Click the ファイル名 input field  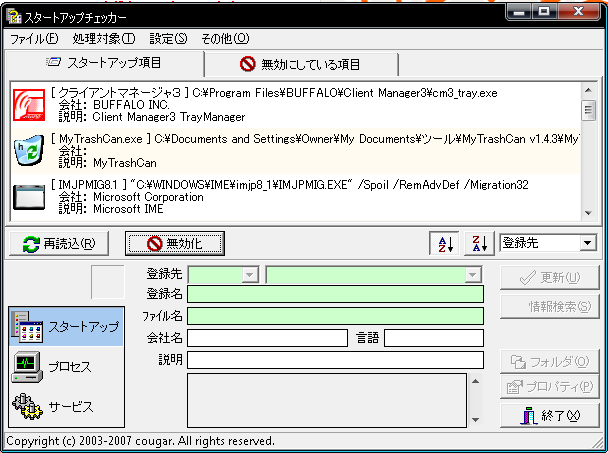click(335, 316)
